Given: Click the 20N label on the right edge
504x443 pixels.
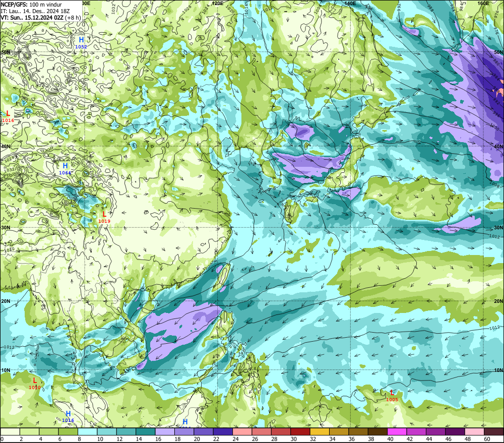Looking at the screenshot, I should [498, 301].
